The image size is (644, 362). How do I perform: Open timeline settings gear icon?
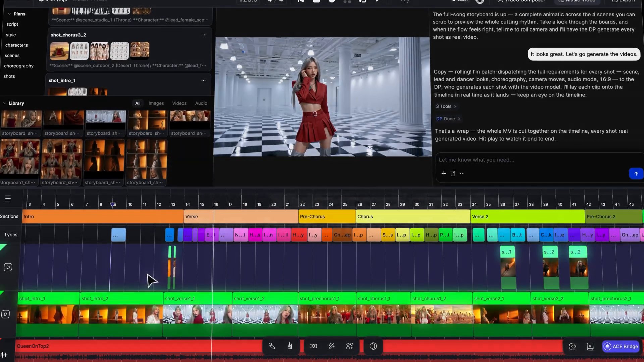click(x=572, y=346)
